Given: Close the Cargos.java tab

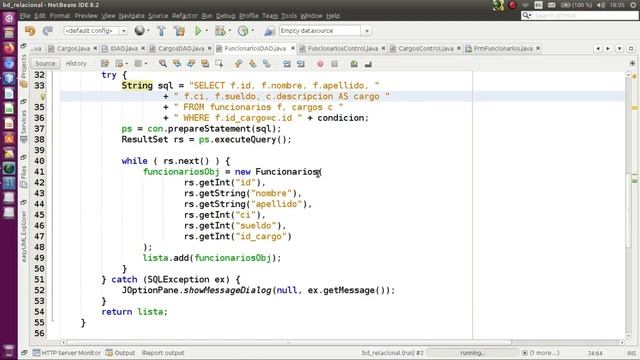Looking at the screenshot, I should pyautogui.click(x=96, y=48).
